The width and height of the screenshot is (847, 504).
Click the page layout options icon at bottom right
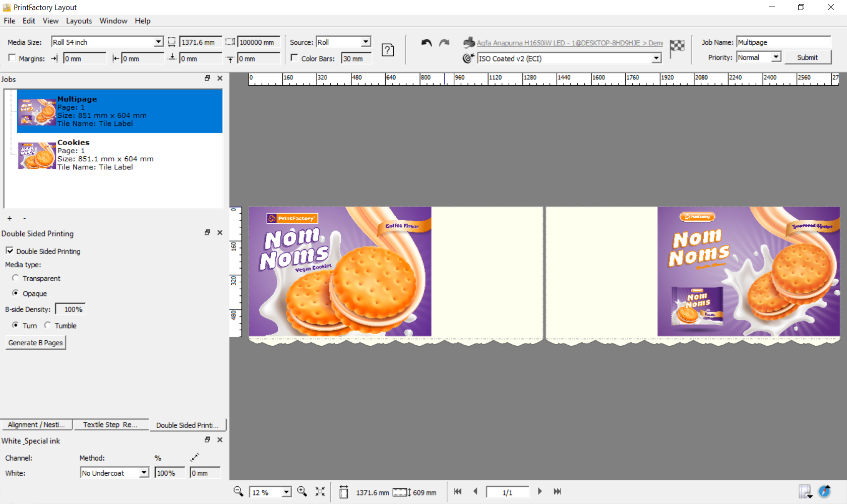[806, 491]
